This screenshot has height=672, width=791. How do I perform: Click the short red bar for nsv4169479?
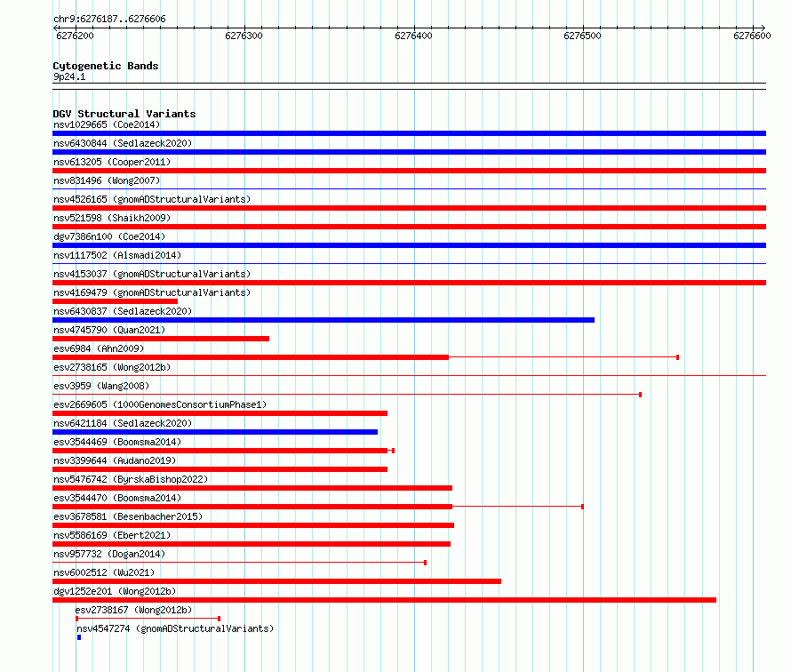(x=115, y=301)
